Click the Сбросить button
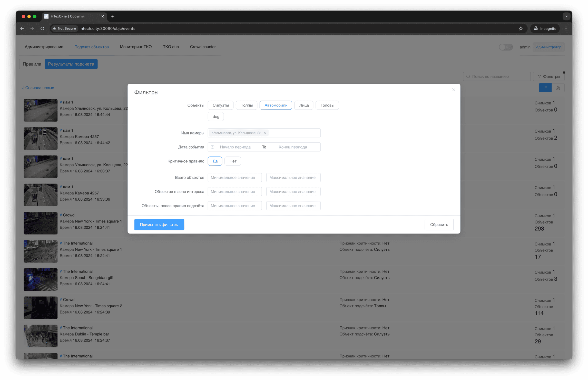 pyautogui.click(x=439, y=225)
